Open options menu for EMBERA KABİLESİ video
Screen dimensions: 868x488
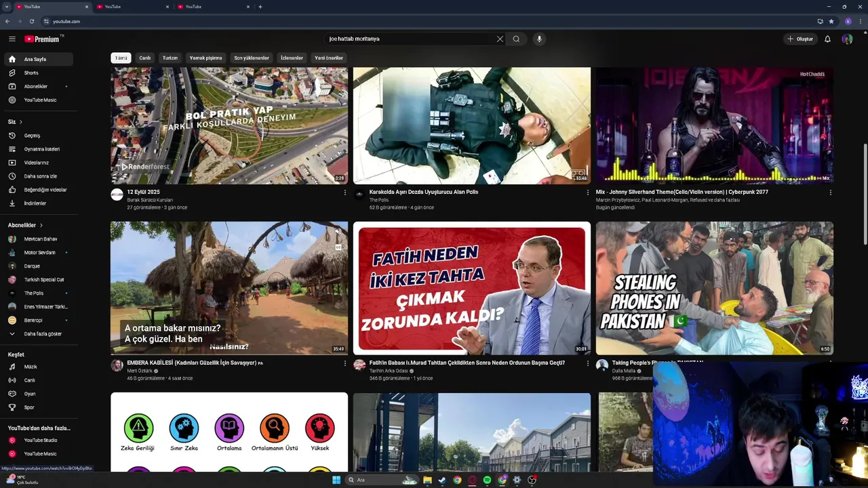click(x=344, y=363)
